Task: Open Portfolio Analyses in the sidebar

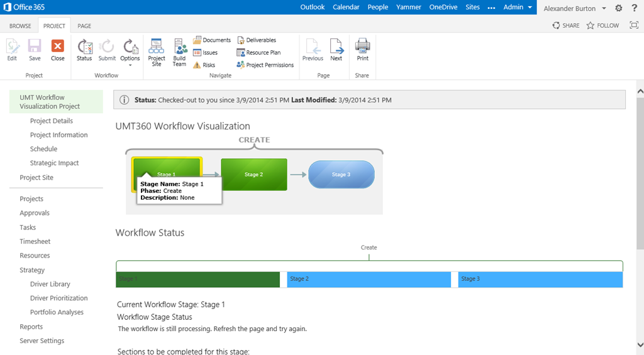Action: (x=57, y=312)
